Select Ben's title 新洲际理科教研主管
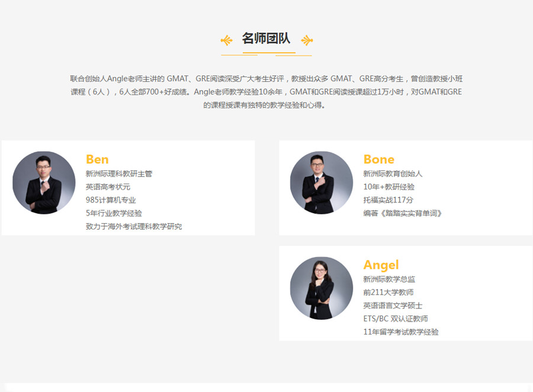 pyautogui.click(x=119, y=174)
